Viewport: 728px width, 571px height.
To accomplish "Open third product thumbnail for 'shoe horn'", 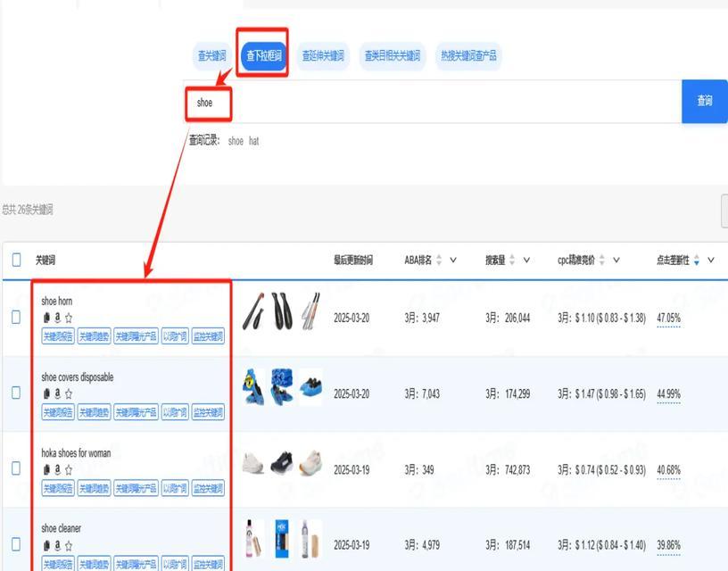I will pos(310,311).
